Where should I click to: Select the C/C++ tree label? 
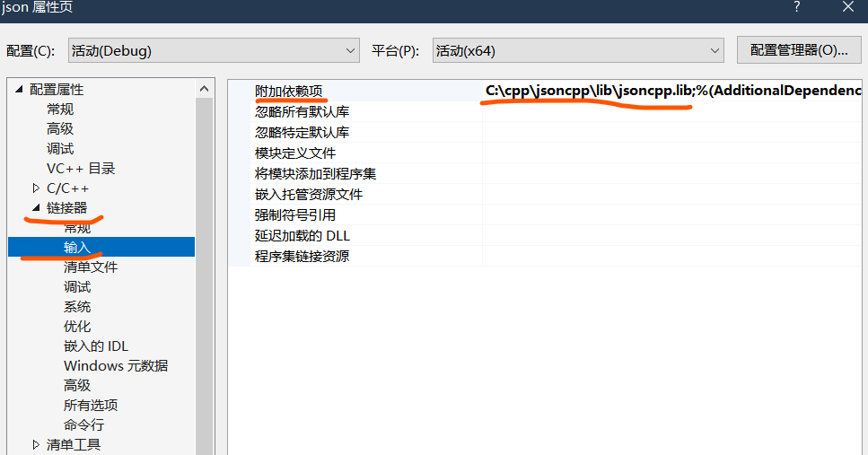[67, 188]
